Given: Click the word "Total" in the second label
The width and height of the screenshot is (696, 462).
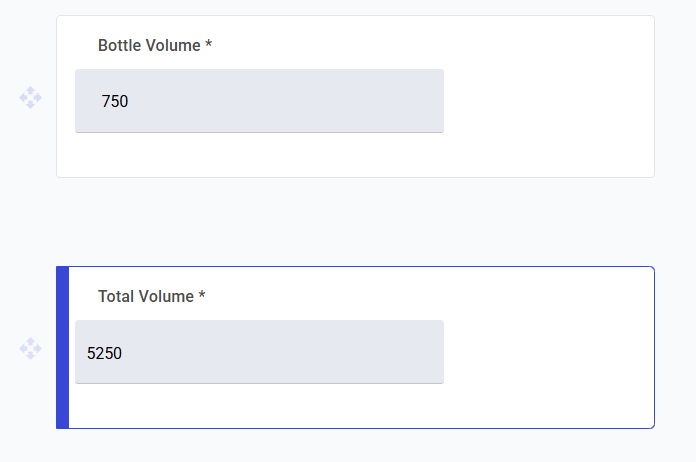Looking at the screenshot, I should pos(116,297).
